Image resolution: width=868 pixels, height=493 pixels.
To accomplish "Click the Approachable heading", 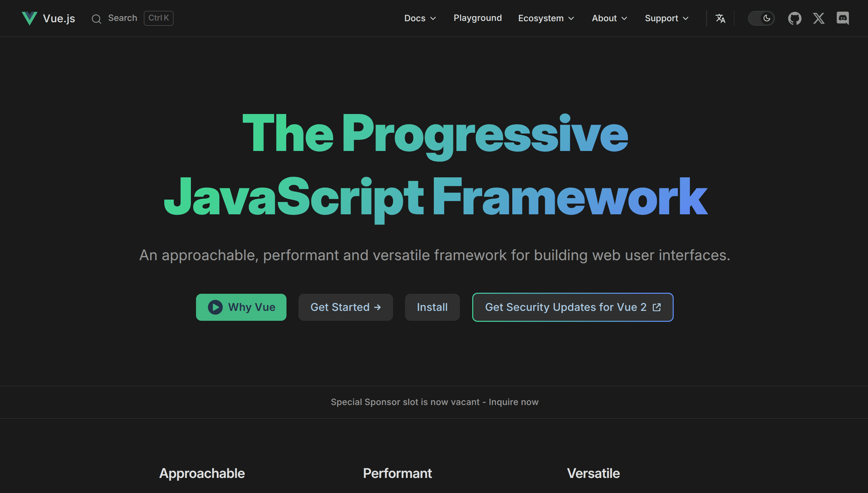I will [x=202, y=473].
